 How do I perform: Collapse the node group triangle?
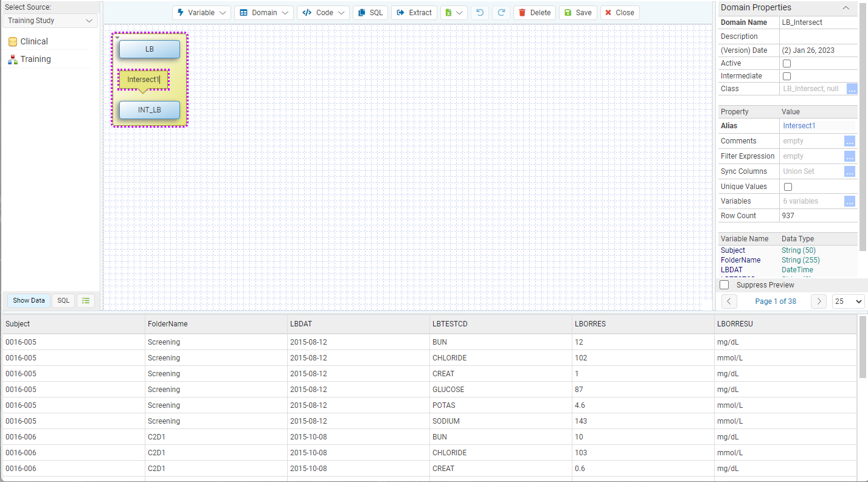tap(117, 38)
